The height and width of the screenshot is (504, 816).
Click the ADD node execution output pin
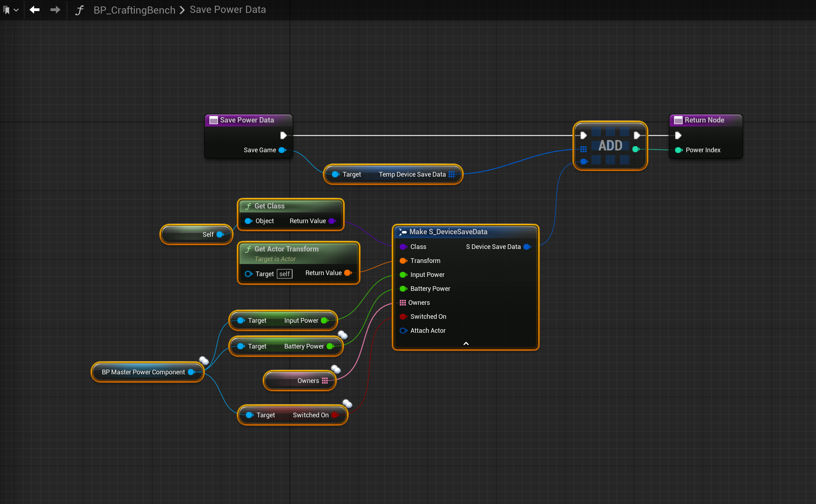tap(637, 135)
